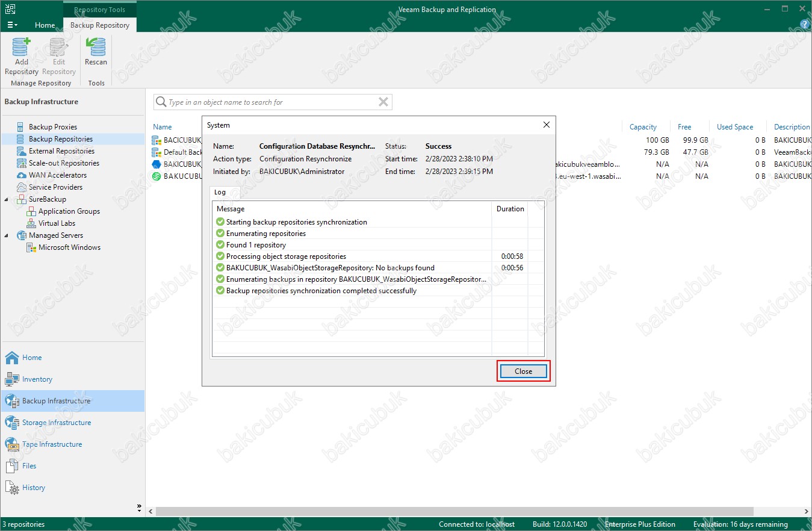
Task: Open the main hamburger menu dropdown
Action: point(12,25)
